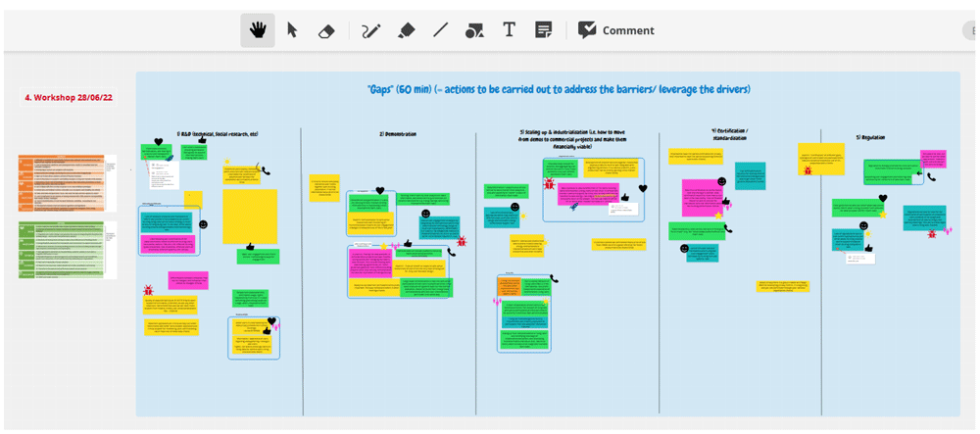Click the '2) Demonstration' column heading
The height and width of the screenshot is (434, 980).
tap(398, 134)
